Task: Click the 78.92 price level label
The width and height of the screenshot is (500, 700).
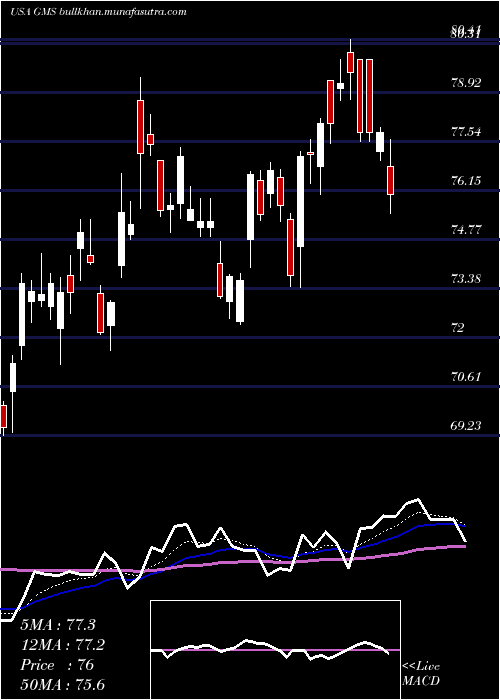Action: pyautogui.click(x=467, y=83)
